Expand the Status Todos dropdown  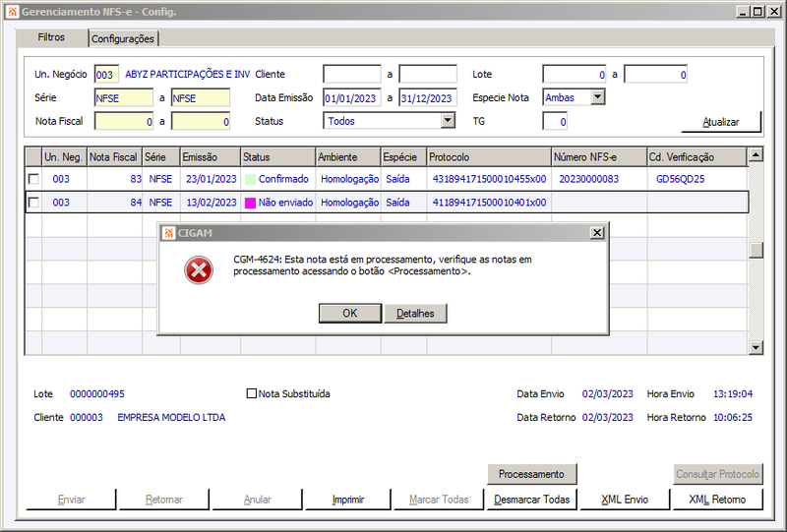point(448,120)
